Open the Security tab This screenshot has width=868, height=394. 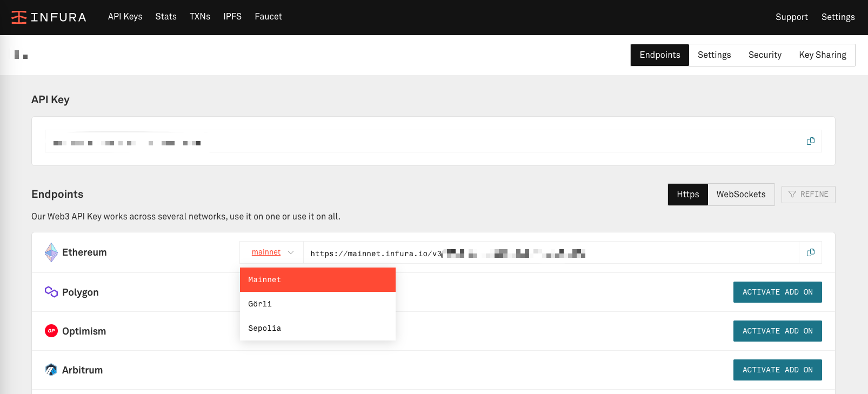pos(764,55)
